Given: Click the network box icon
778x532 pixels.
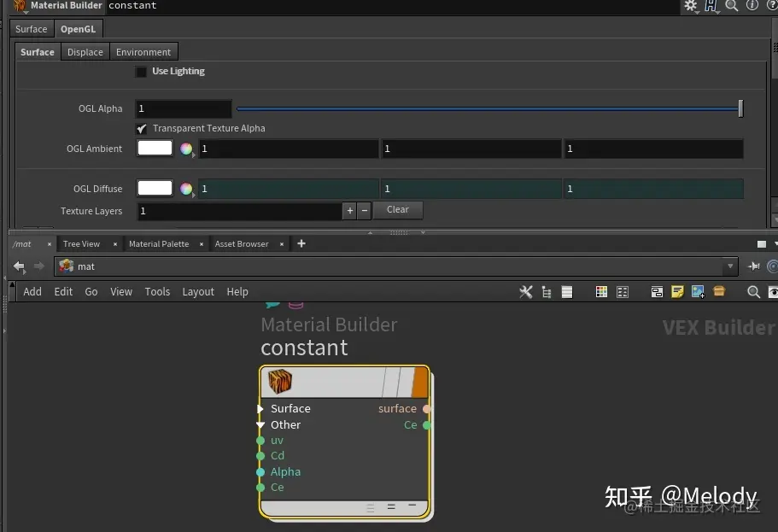Looking at the screenshot, I should tap(657, 292).
